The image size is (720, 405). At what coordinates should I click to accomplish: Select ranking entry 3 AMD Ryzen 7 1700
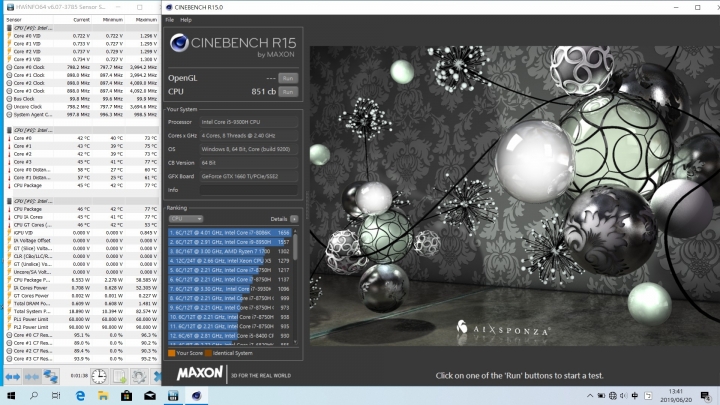230,252
